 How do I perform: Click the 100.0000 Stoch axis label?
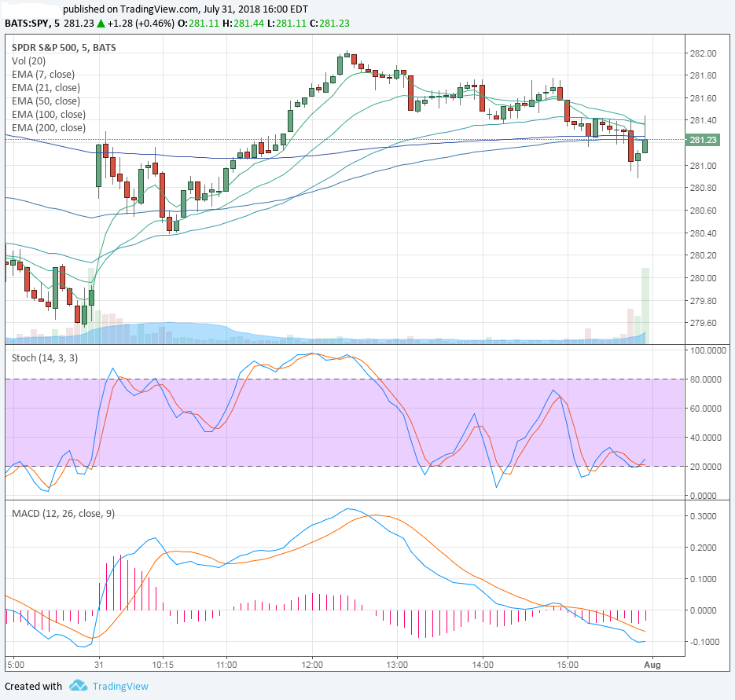coord(707,350)
